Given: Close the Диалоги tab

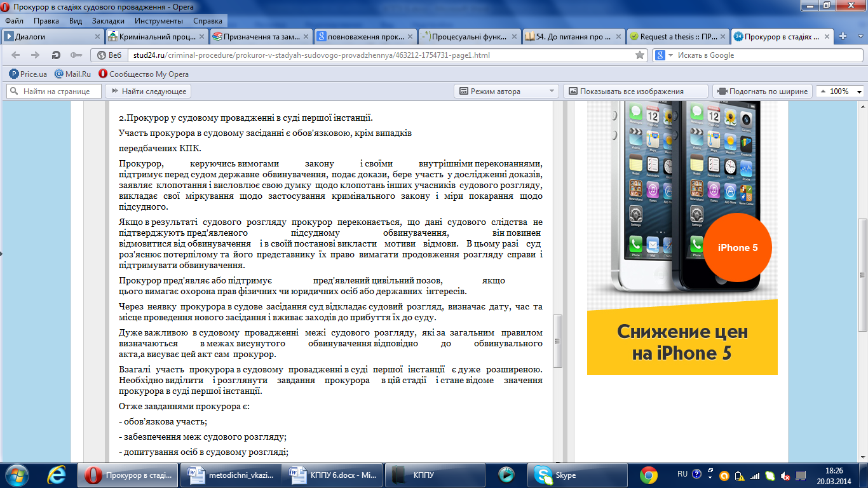Looking at the screenshot, I should tap(98, 37).
